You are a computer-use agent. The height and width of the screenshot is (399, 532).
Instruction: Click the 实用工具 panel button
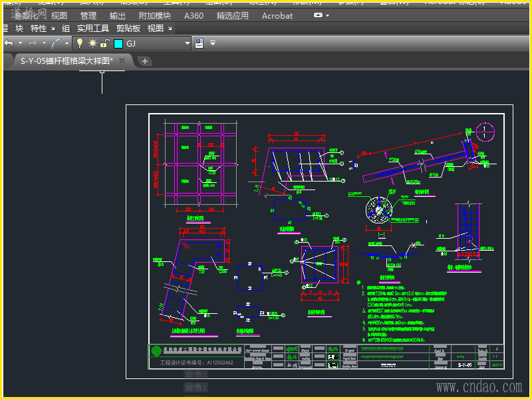(92, 29)
